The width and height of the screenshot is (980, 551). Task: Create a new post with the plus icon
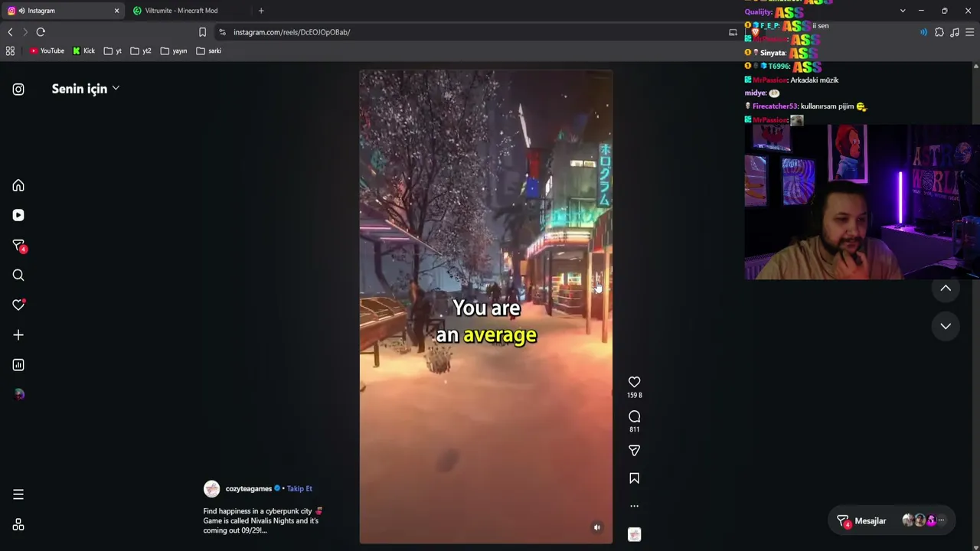(x=18, y=335)
